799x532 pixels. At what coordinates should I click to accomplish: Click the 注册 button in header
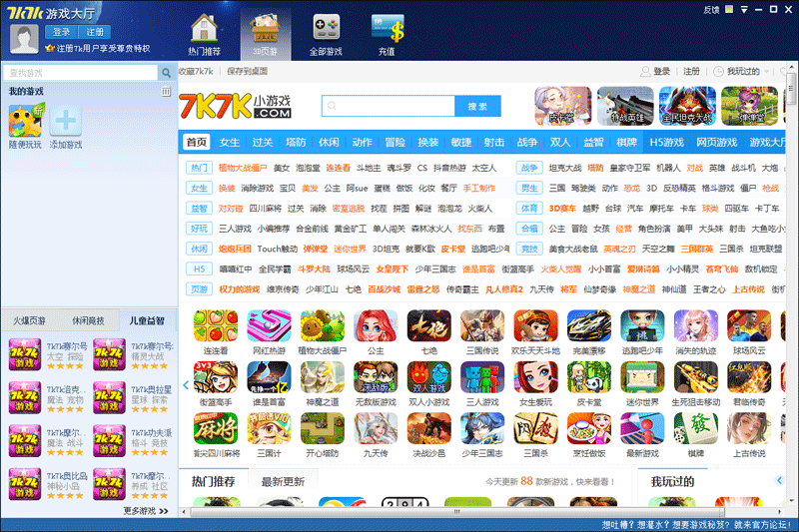point(94,32)
